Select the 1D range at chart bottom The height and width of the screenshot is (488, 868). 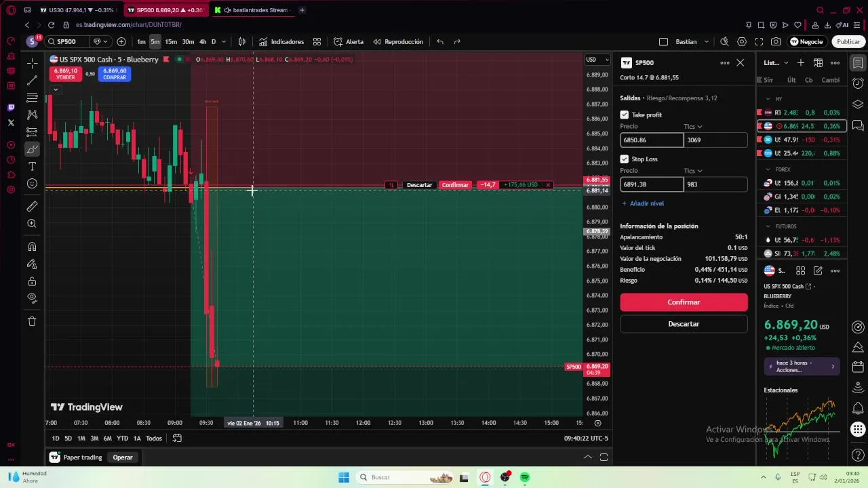pyautogui.click(x=56, y=439)
